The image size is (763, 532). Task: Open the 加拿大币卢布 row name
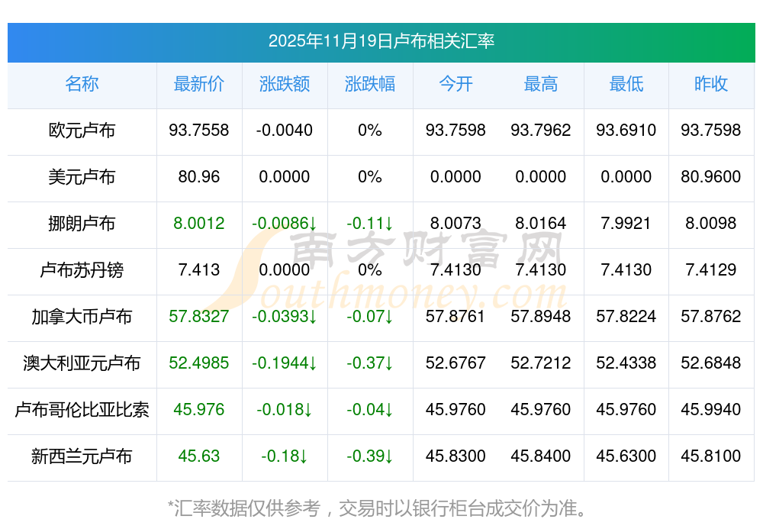[82, 317]
